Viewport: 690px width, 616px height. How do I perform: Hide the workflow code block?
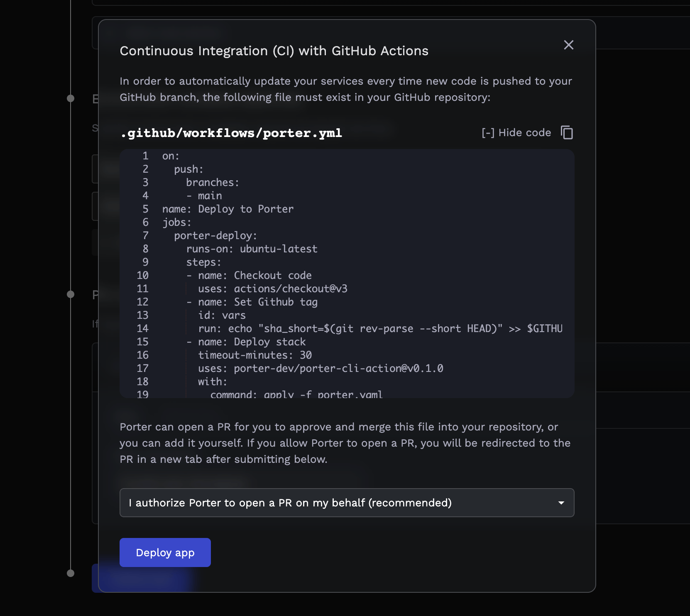[516, 133]
